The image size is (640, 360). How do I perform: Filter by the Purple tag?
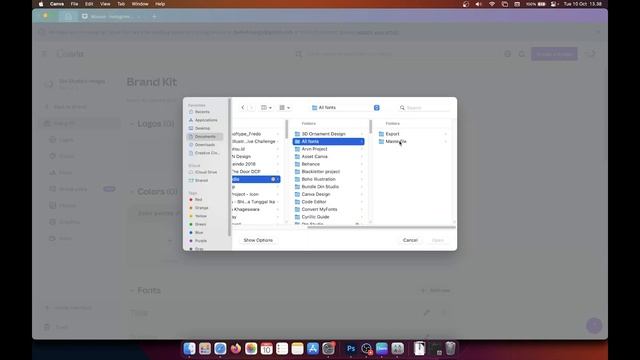click(x=200, y=241)
